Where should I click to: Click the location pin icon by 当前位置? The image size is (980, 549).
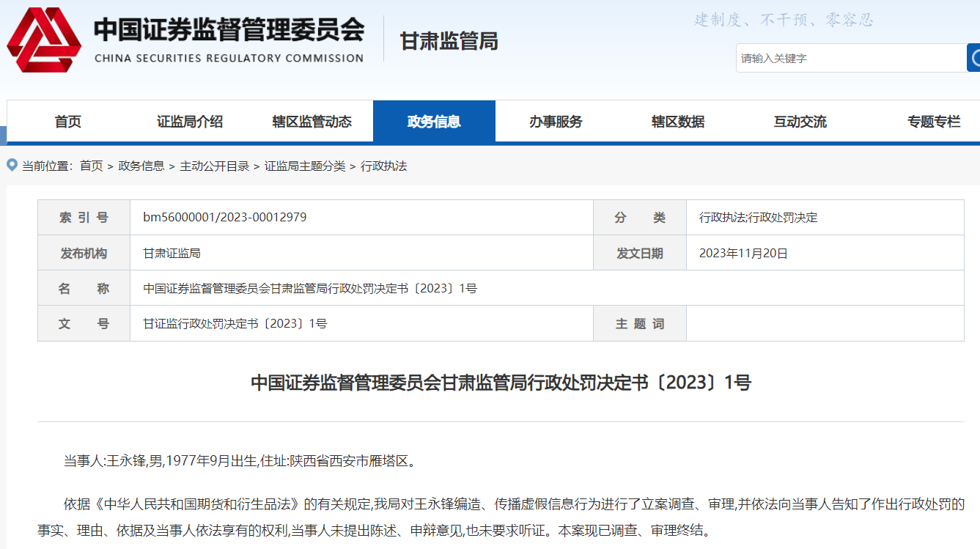[x=12, y=165]
